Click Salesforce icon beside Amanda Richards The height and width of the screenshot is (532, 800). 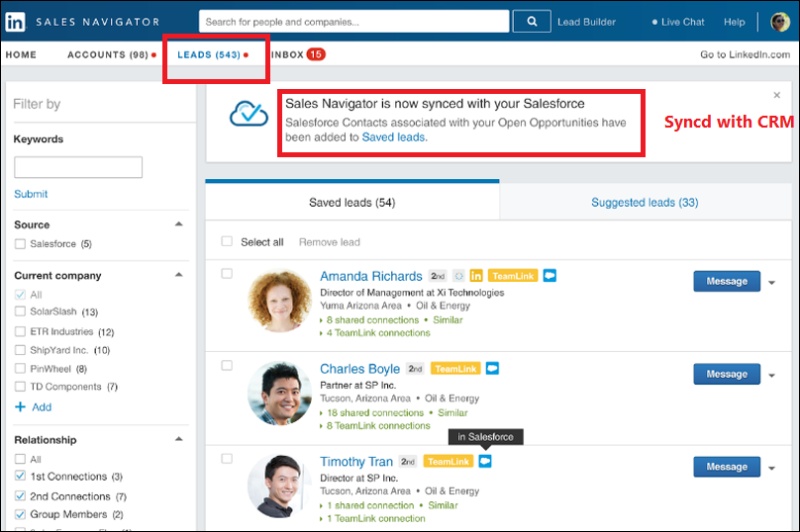click(x=549, y=276)
